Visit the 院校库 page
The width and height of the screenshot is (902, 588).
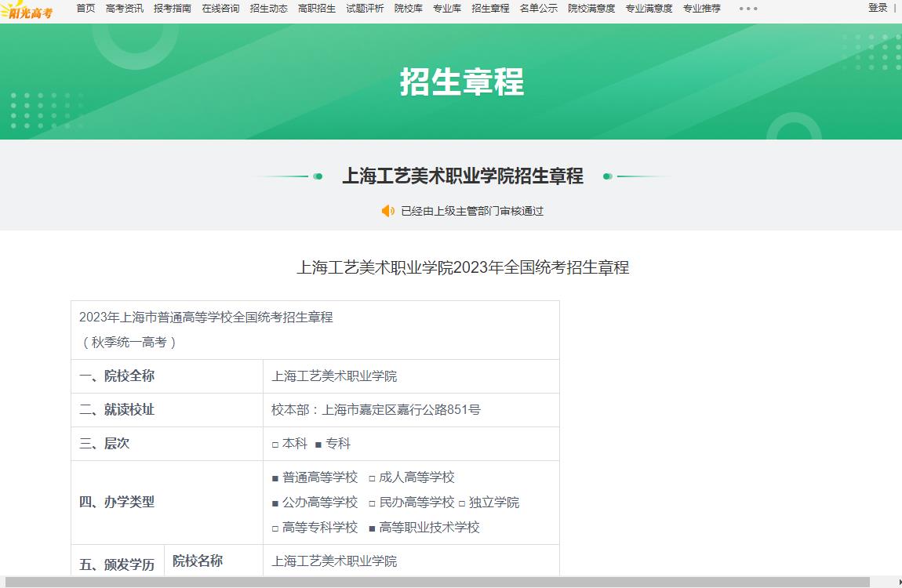409,8
